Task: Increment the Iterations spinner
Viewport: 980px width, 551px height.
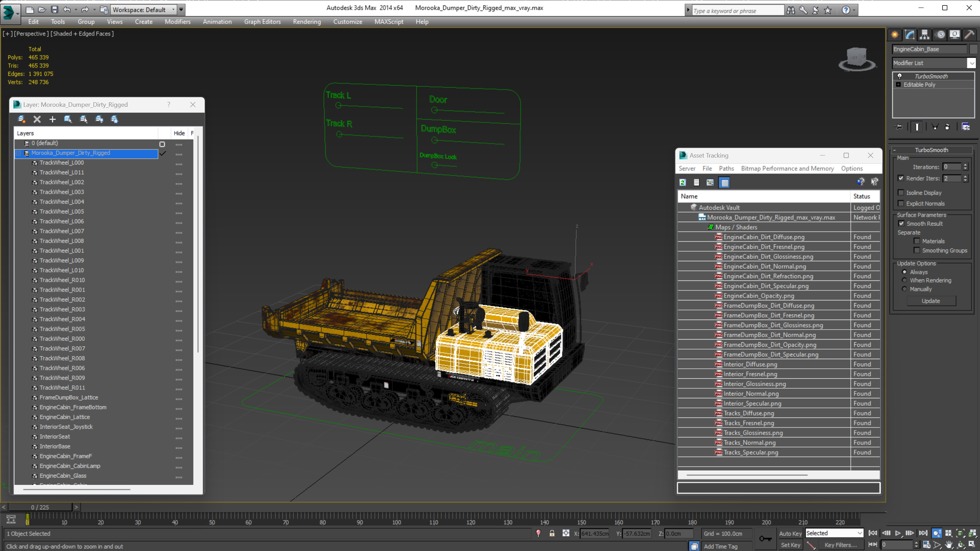Action: click(x=965, y=165)
